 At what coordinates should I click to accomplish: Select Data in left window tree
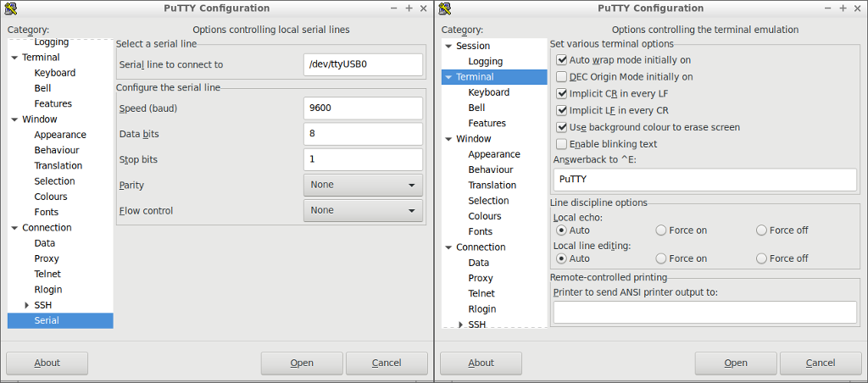pyautogui.click(x=44, y=243)
